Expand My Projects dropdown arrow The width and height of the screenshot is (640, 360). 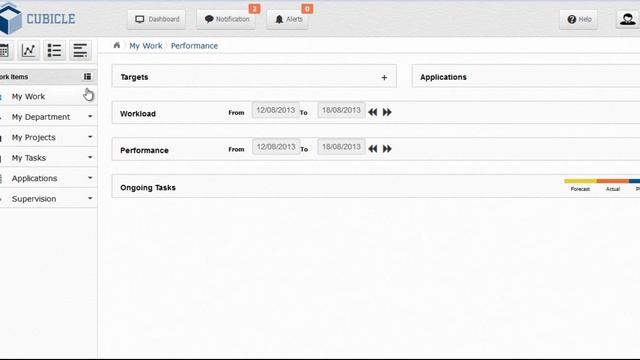pyautogui.click(x=90, y=137)
